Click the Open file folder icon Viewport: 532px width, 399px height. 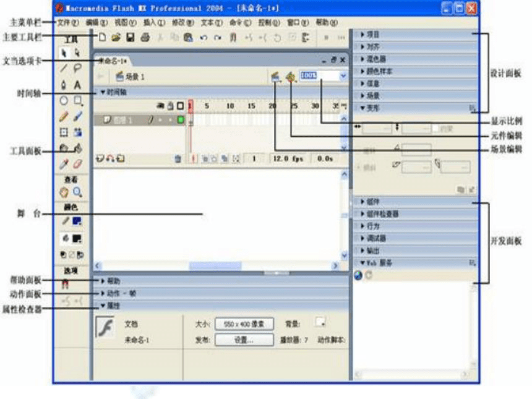(116, 37)
